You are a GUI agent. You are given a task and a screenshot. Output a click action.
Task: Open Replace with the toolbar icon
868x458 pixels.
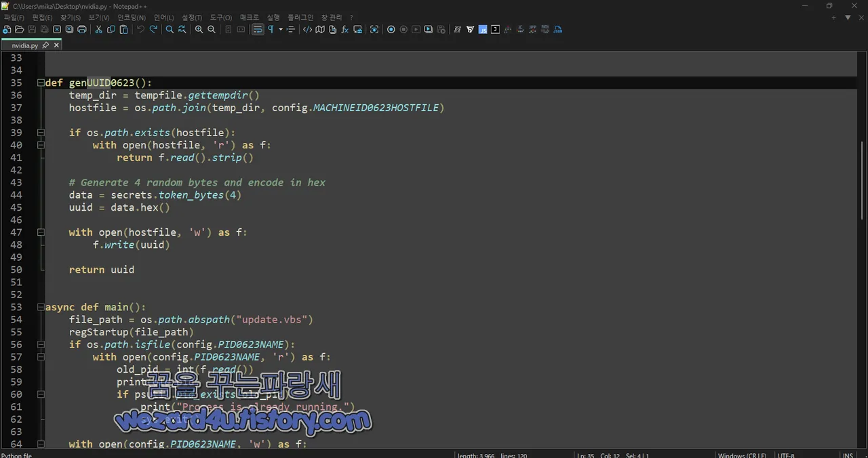[x=182, y=30]
